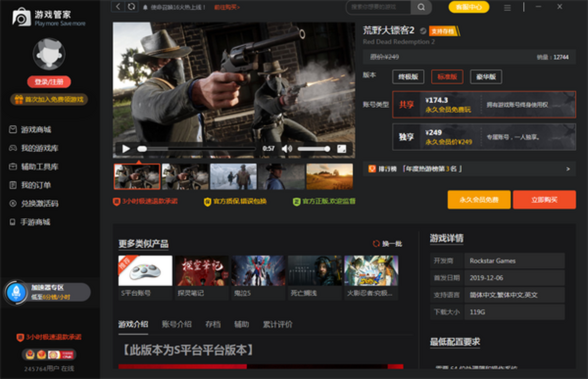This screenshot has width=588, height=379.
Task: Mute the video speaker icon
Action: [x=287, y=149]
